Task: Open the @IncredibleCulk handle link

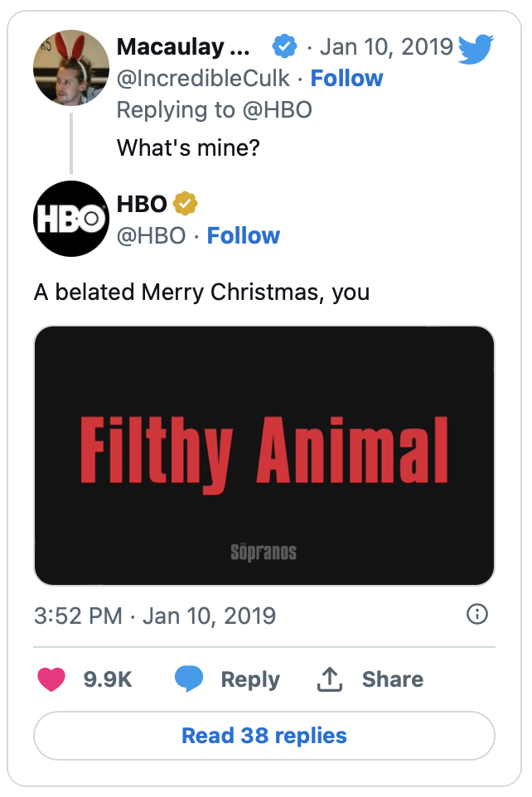Action: tap(204, 79)
